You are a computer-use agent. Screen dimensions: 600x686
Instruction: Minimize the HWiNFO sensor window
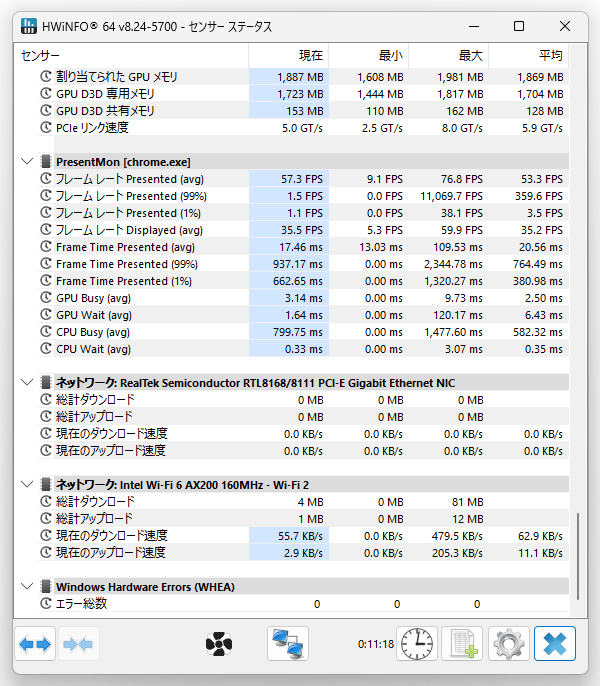pos(474,26)
